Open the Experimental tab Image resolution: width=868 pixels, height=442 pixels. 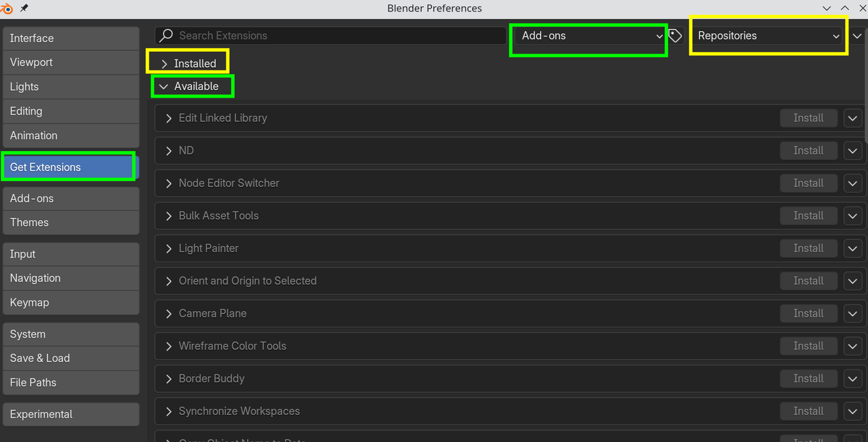click(71, 414)
